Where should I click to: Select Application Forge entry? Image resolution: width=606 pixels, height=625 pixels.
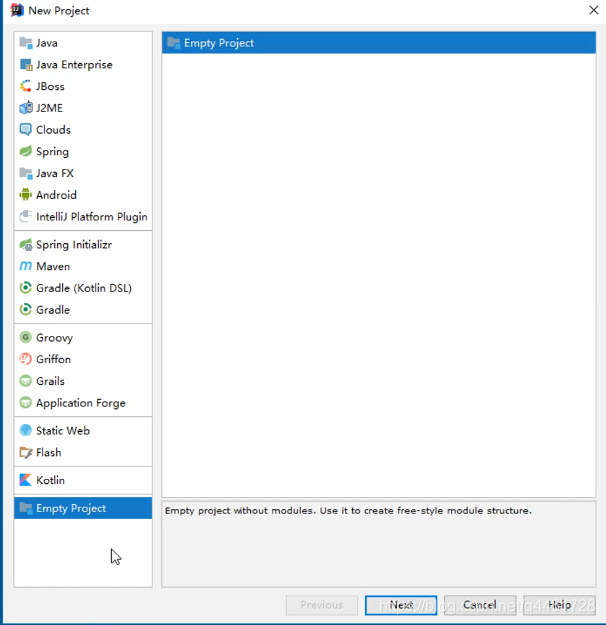coord(83,403)
